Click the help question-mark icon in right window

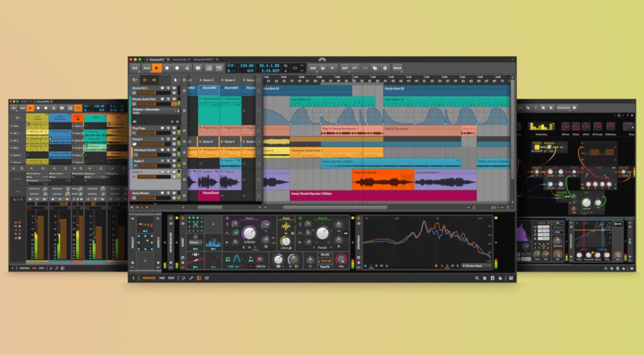pos(574,107)
